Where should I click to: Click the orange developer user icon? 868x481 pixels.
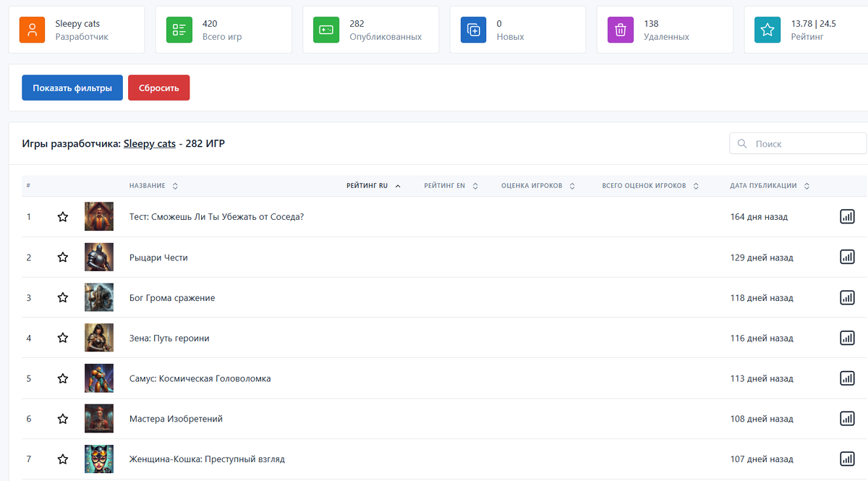(x=32, y=30)
